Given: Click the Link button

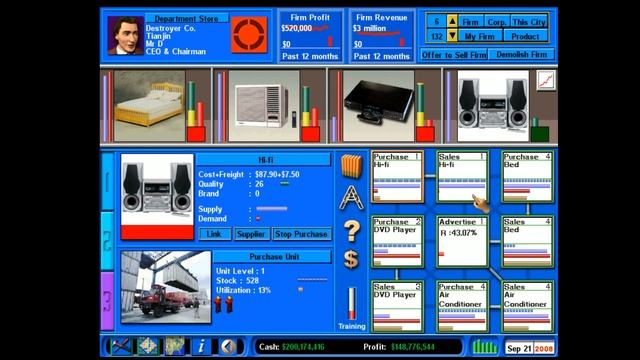Looking at the screenshot, I should pyautogui.click(x=214, y=234).
